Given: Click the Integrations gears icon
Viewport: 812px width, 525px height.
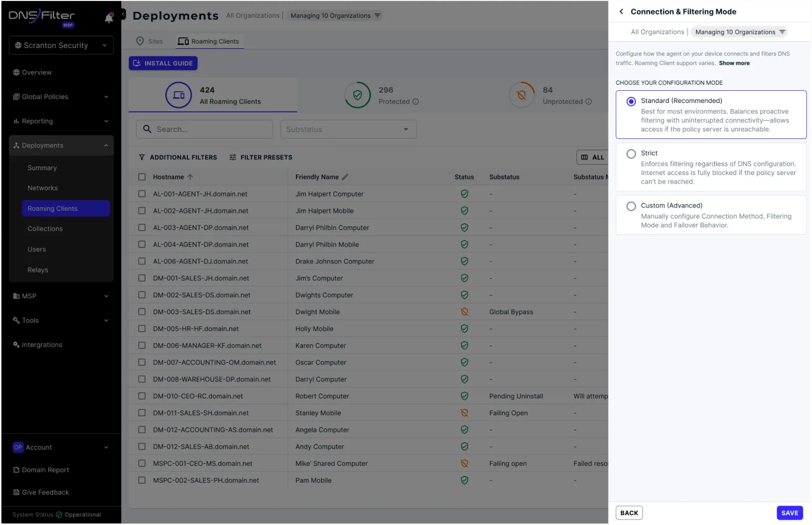Looking at the screenshot, I should (16, 344).
